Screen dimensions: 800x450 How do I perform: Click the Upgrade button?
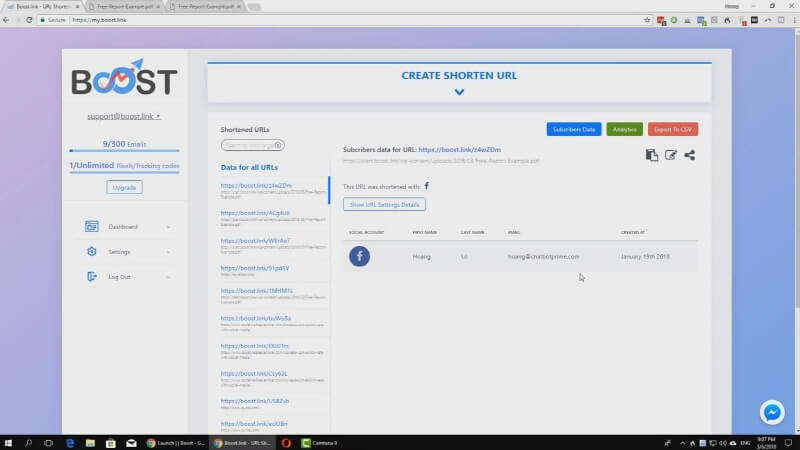pyautogui.click(x=124, y=187)
